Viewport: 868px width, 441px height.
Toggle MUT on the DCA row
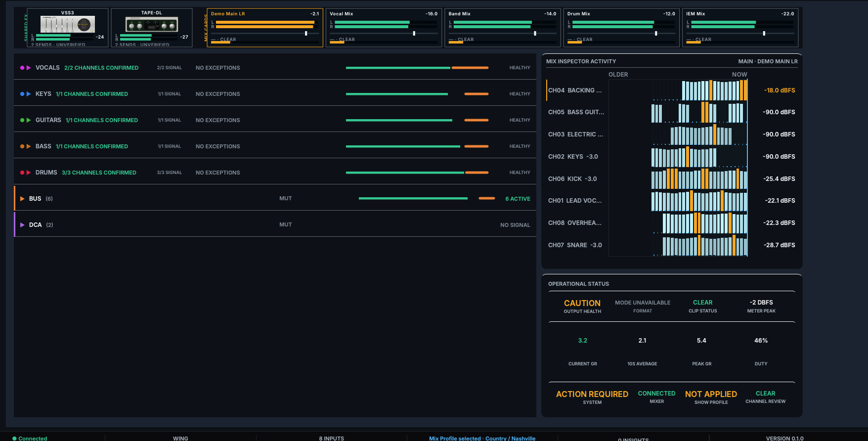(285, 224)
